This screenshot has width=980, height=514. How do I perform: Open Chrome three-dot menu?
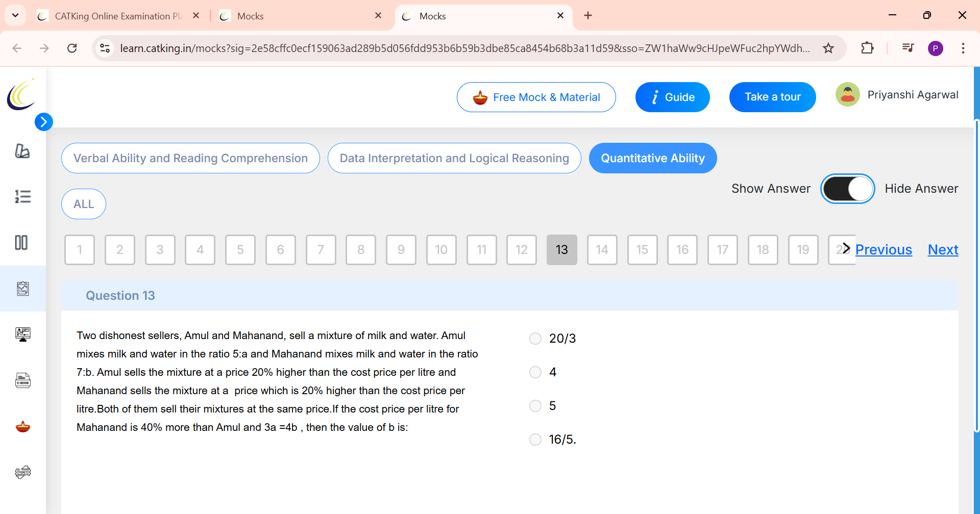[963, 48]
